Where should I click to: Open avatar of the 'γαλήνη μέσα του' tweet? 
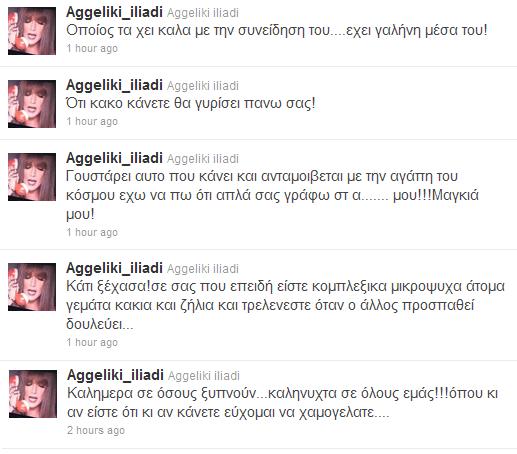pos(32,31)
